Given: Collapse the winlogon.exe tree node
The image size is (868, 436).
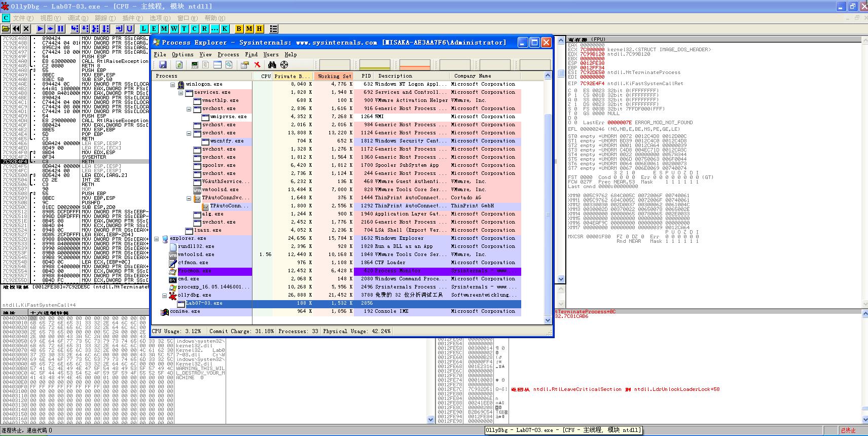Looking at the screenshot, I should (x=172, y=85).
